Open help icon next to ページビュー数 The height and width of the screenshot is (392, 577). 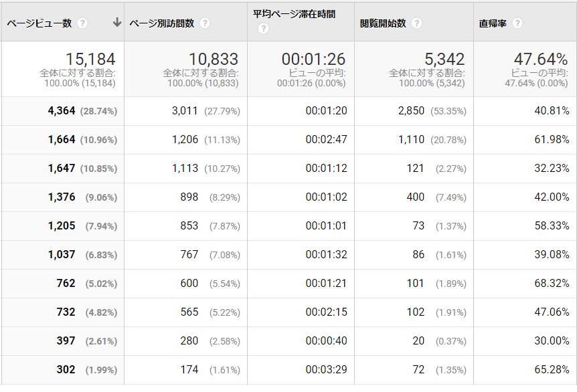click(82, 23)
